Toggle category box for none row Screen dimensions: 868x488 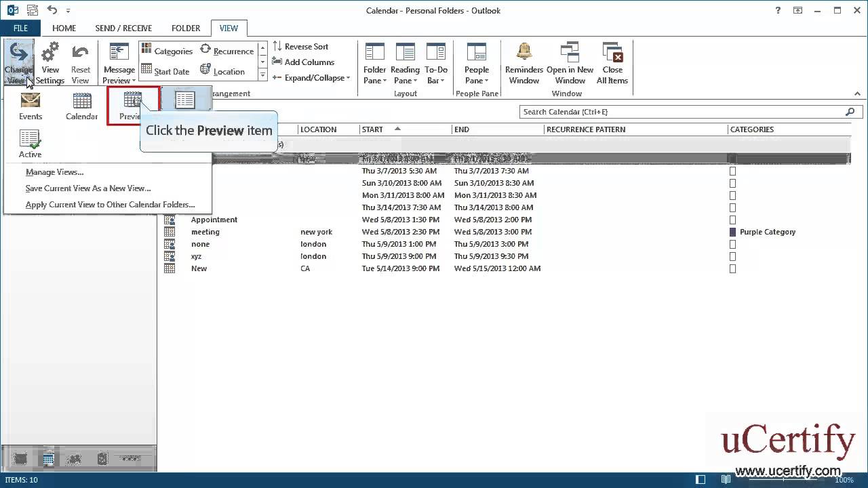(732, 244)
